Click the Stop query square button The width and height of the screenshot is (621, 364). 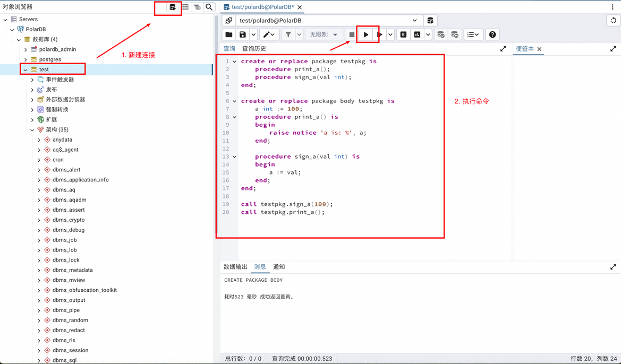click(x=351, y=34)
